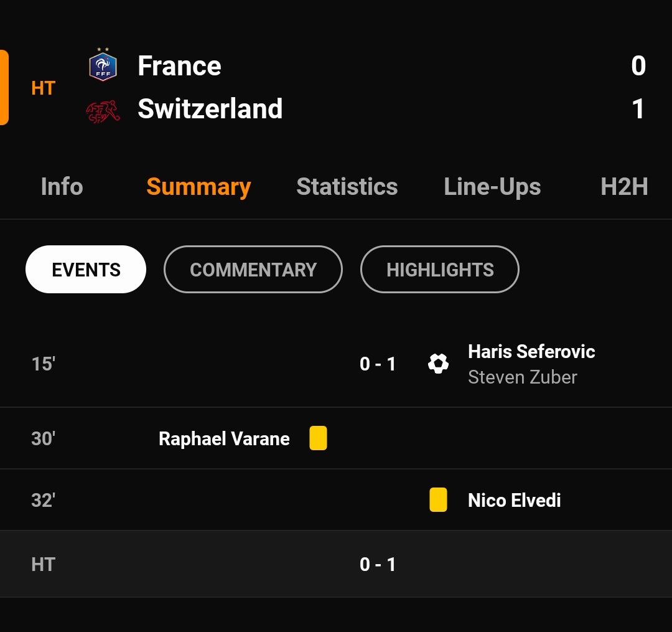Switch to the COMMENTARY view

[x=253, y=269]
